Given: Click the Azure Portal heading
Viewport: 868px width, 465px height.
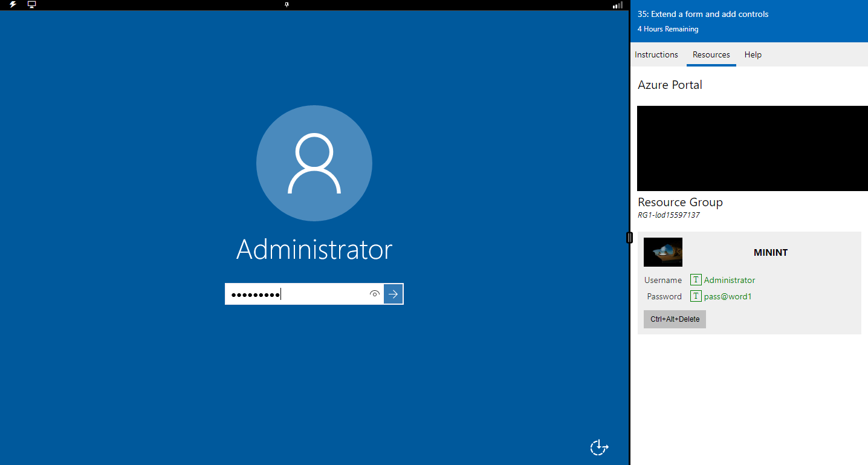Looking at the screenshot, I should click(x=670, y=85).
